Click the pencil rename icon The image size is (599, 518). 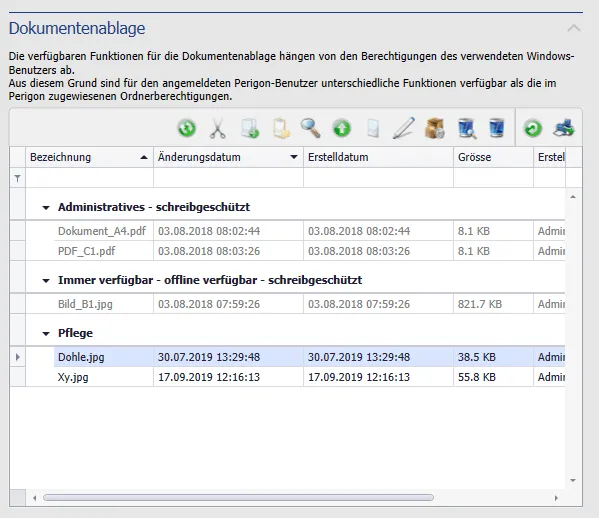404,128
